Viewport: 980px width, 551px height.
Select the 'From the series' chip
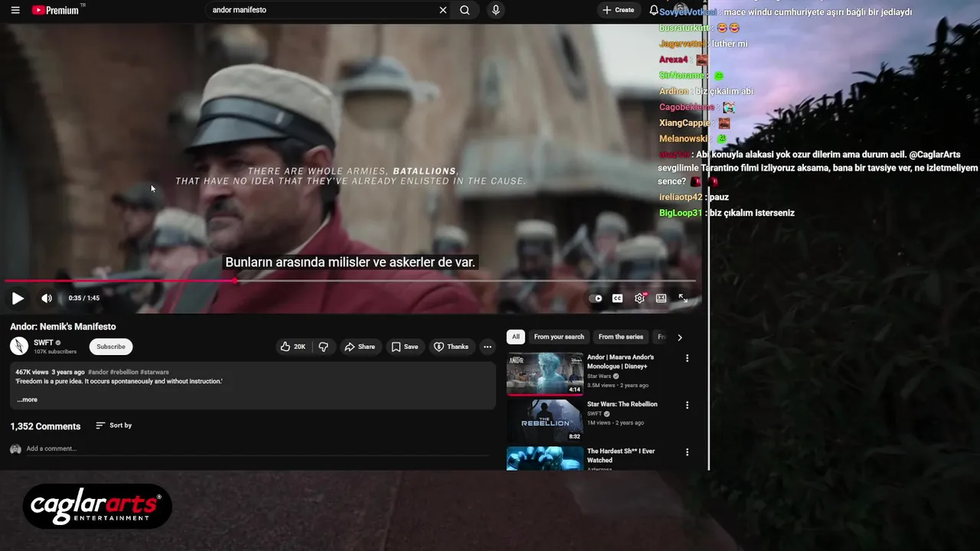pos(621,337)
